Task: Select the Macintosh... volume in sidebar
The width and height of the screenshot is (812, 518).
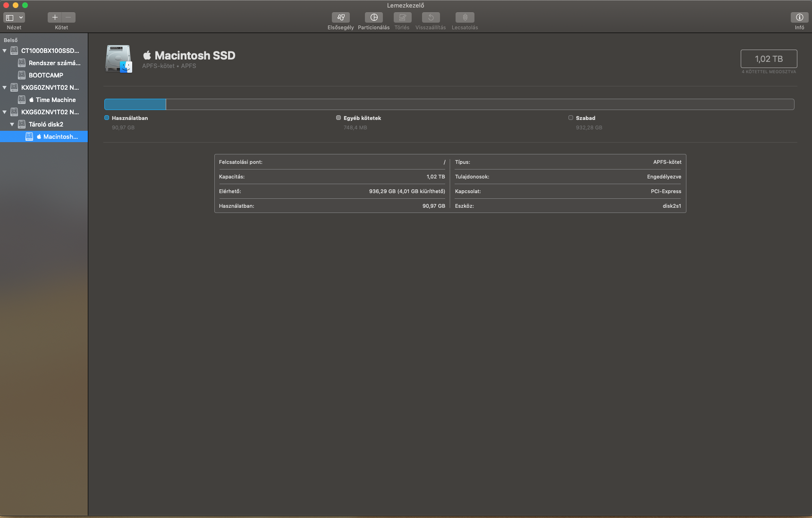Action: (x=44, y=136)
